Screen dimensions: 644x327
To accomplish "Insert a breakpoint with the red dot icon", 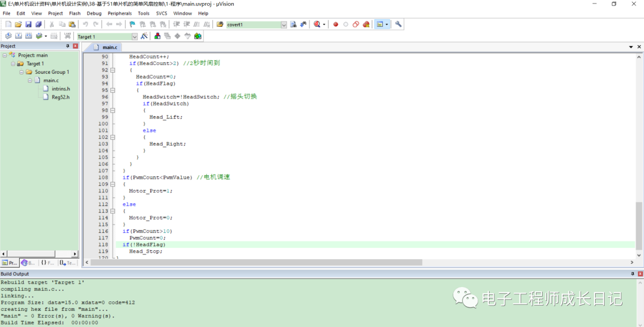I will point(336,24).
